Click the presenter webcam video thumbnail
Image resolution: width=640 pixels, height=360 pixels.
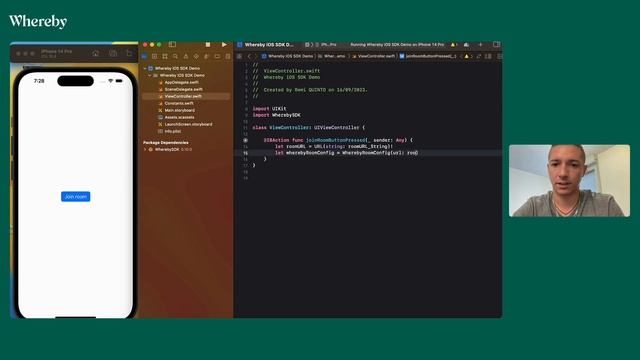click(569, 180)
